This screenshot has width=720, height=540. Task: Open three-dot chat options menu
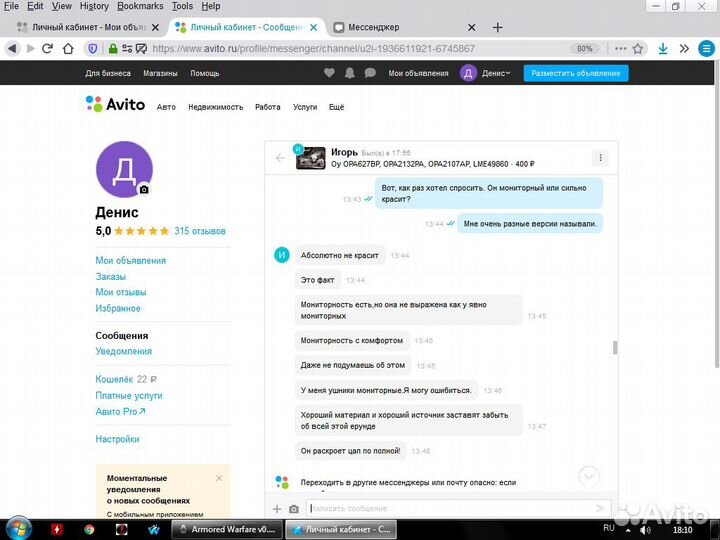point(599,158)
